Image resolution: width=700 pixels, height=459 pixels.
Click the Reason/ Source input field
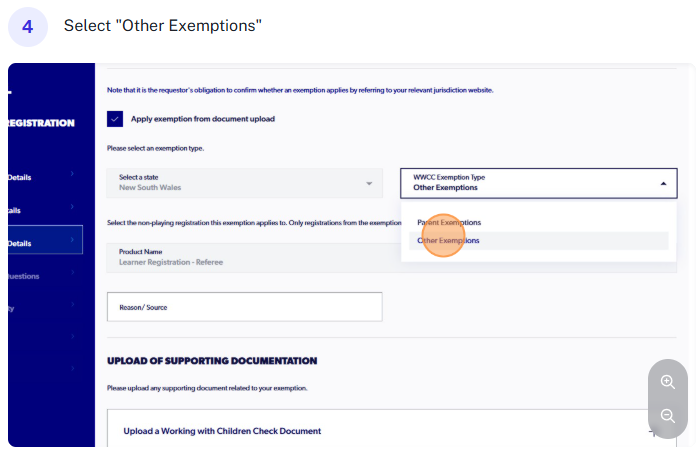tap(244, 307)
